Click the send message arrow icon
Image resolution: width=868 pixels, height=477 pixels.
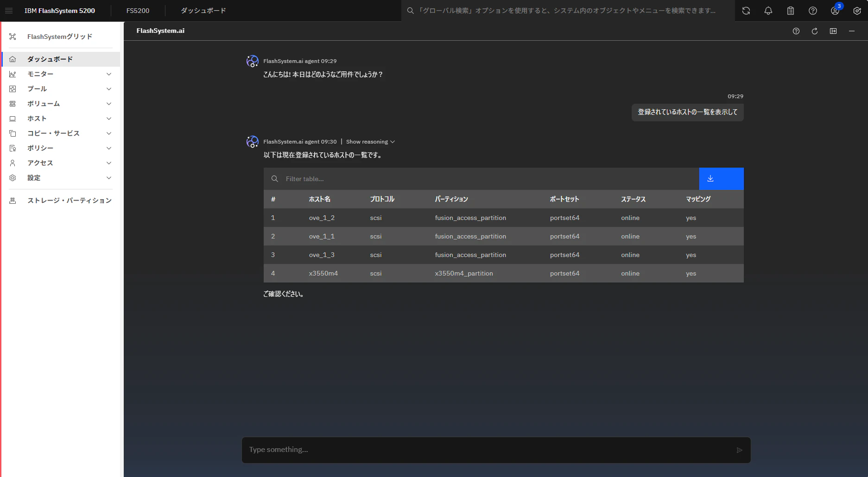[x=740, y=450]
